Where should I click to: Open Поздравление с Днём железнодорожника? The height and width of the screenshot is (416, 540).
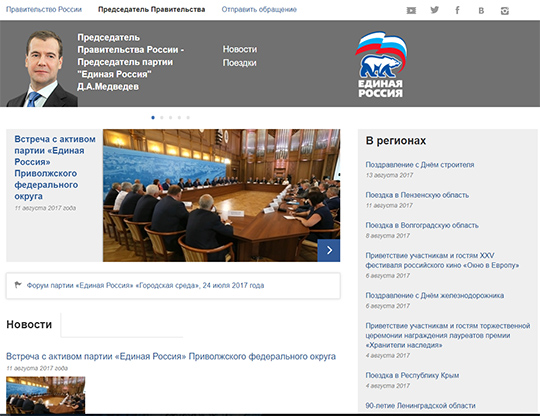coord(435,295)
